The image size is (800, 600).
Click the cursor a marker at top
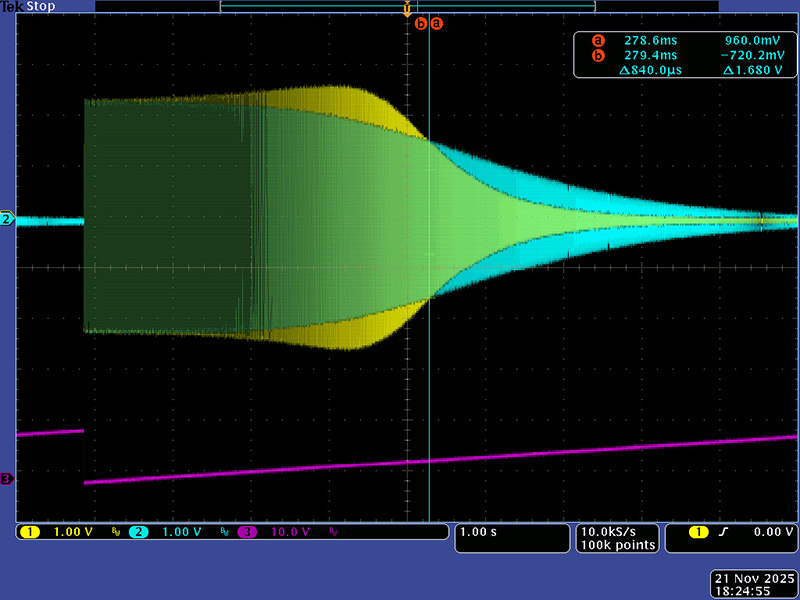point(435,22)
